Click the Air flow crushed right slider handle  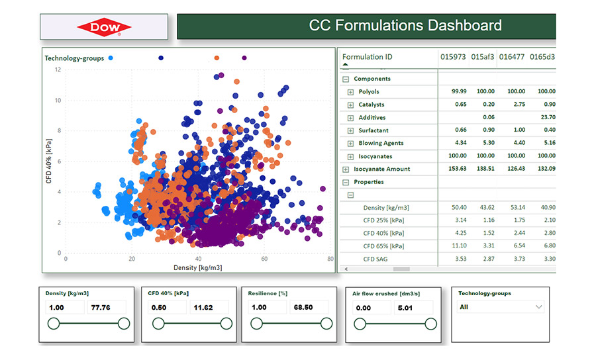(430, 324)
